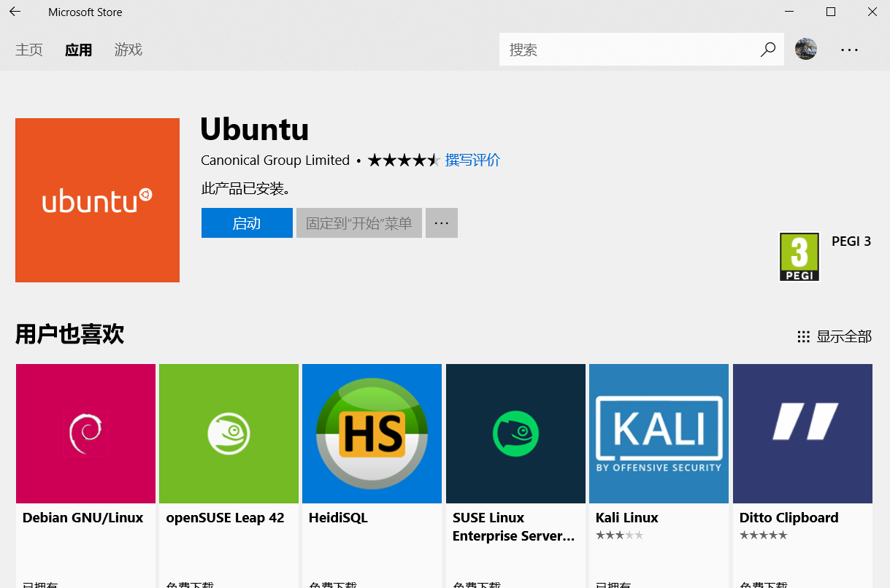This screenshot has height=588, width=890.
Task: Minimize the Microsoft Store window
Action: click(789, 12)
